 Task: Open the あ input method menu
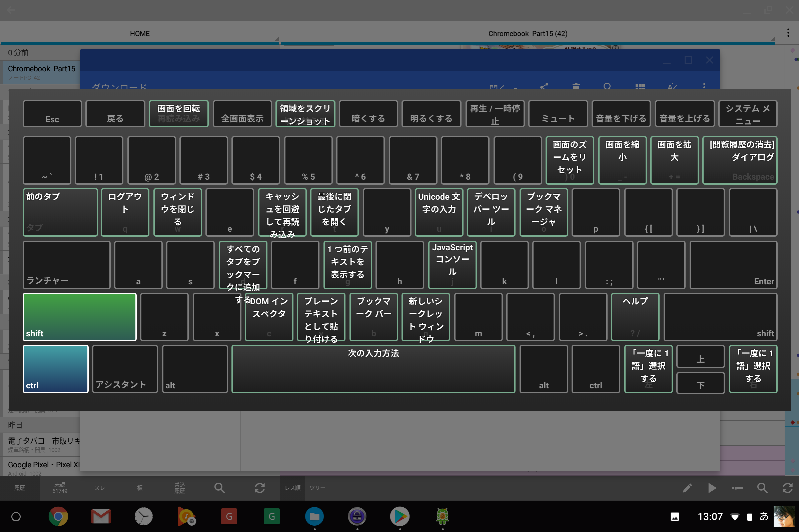point(764,516)
